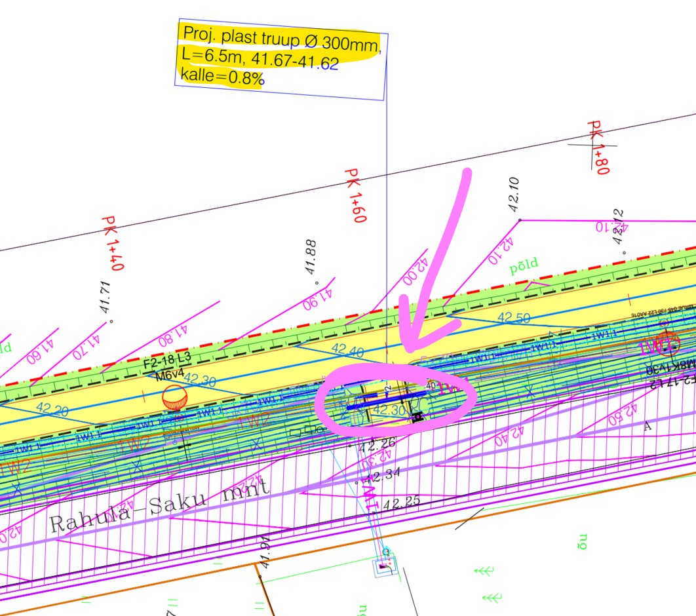Select the spot elevation 41.88 text
696x616 pixels.
coord(311,257)
